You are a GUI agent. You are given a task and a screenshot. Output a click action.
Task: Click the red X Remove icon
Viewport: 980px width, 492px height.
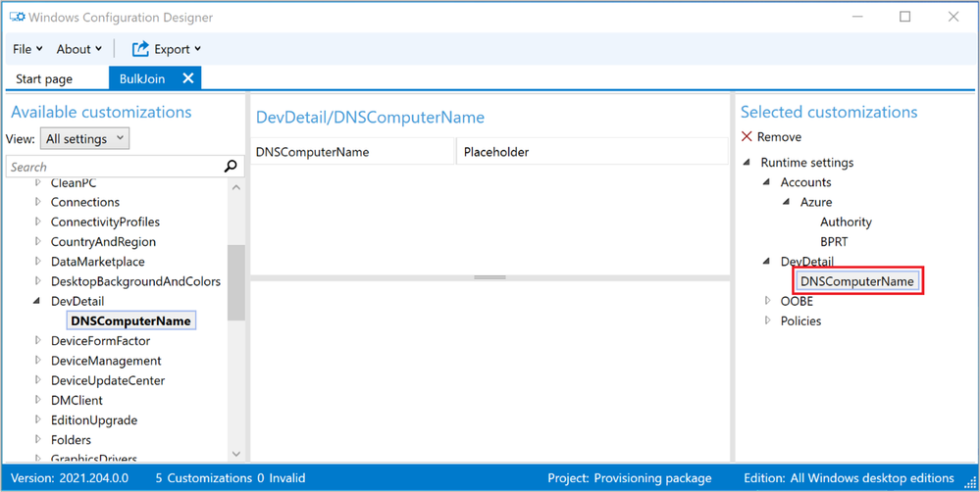pyautogui.click(x=747, y=137)
